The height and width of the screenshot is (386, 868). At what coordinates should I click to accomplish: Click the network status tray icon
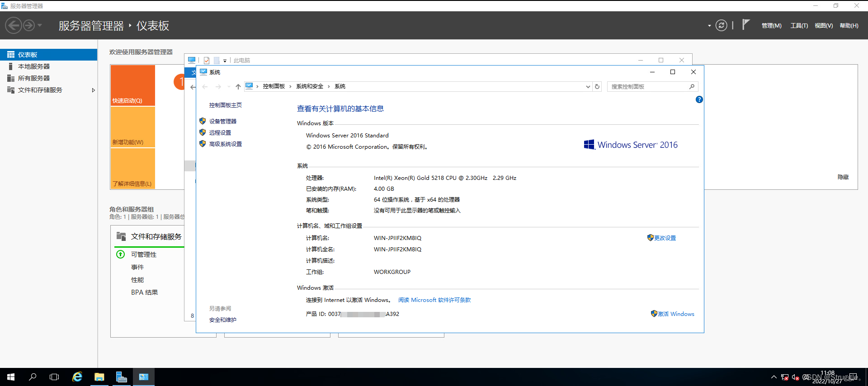click(x=785, y=377)
